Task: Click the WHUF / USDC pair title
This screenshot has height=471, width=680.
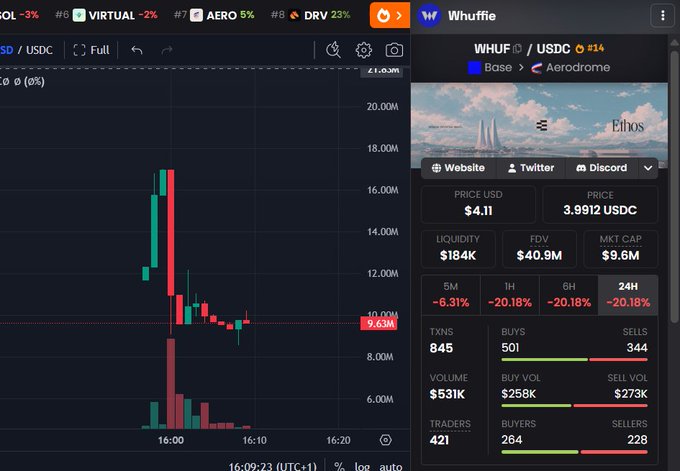Action: click(522, 49)
